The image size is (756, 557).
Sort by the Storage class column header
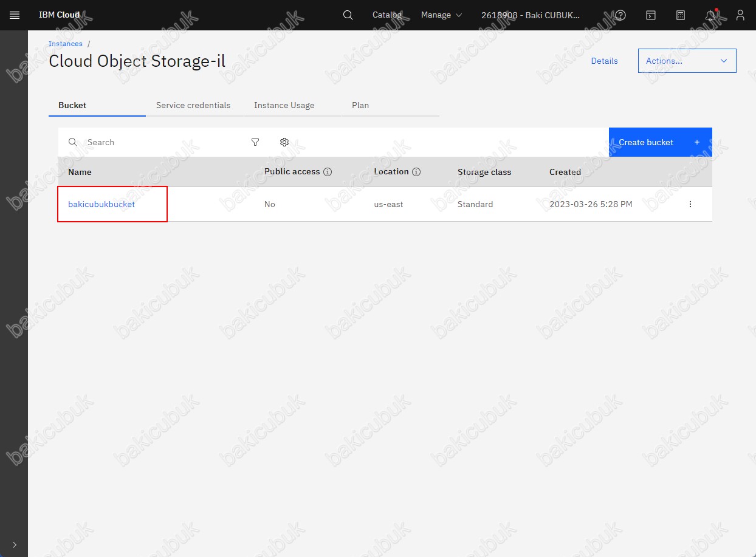[x=484, y=172]
